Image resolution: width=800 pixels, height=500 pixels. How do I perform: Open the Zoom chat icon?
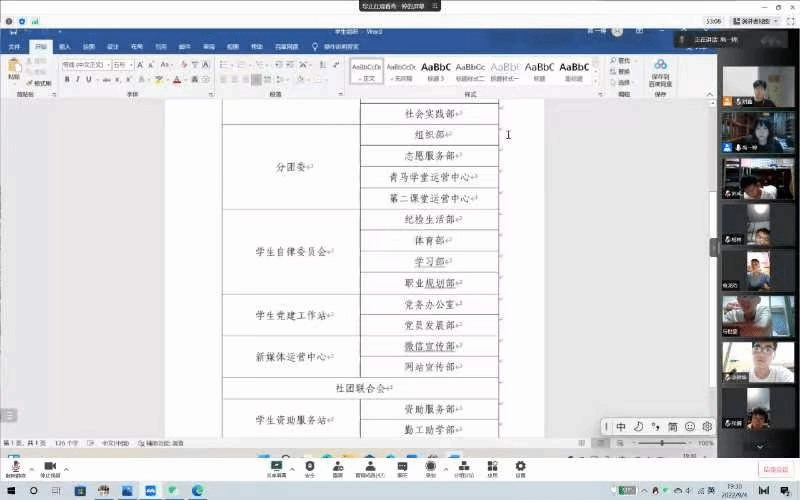pyautogui.click(x=402, y=467)
